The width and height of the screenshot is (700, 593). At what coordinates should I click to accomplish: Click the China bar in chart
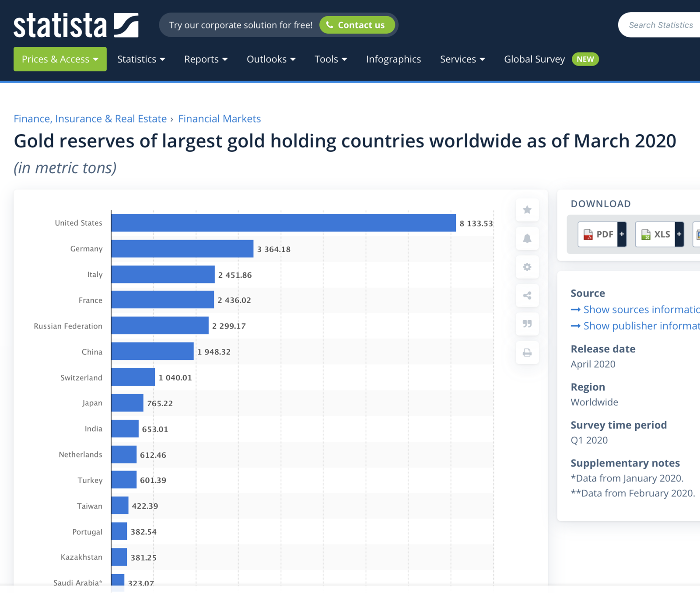coord(153,351)
